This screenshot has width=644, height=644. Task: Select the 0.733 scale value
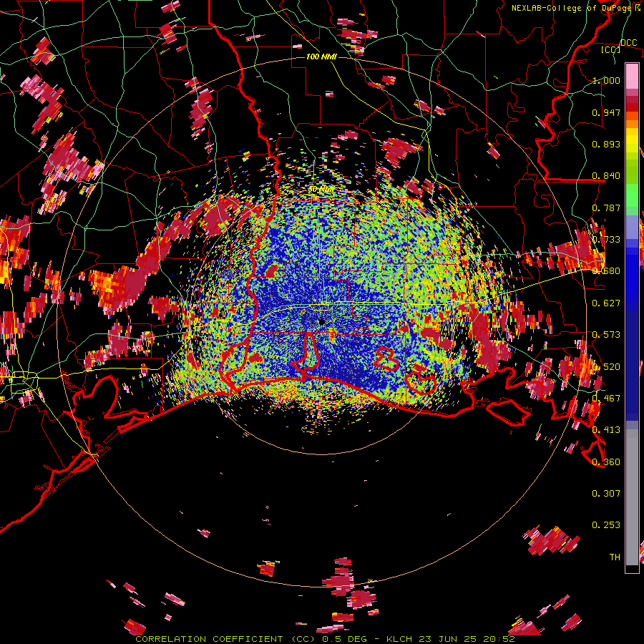click(x=606, y=240)
